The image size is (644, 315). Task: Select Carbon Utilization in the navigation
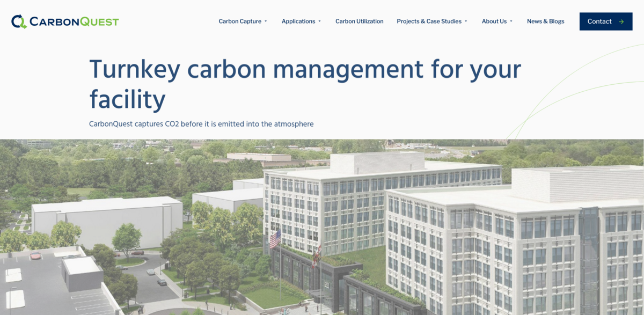click(359, 21)
